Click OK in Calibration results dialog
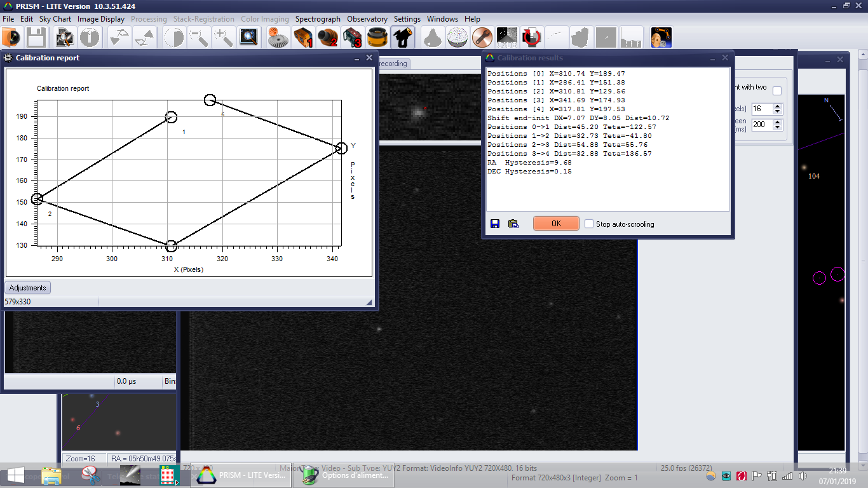This screenshot has width=868, height=488. pos(556,224)
